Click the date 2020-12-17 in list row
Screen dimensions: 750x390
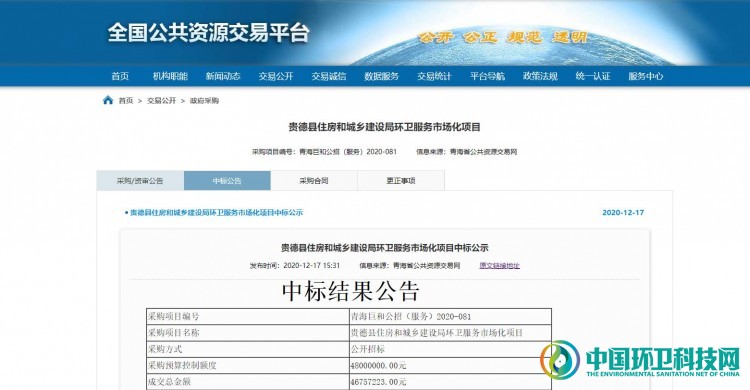[623, 212]
